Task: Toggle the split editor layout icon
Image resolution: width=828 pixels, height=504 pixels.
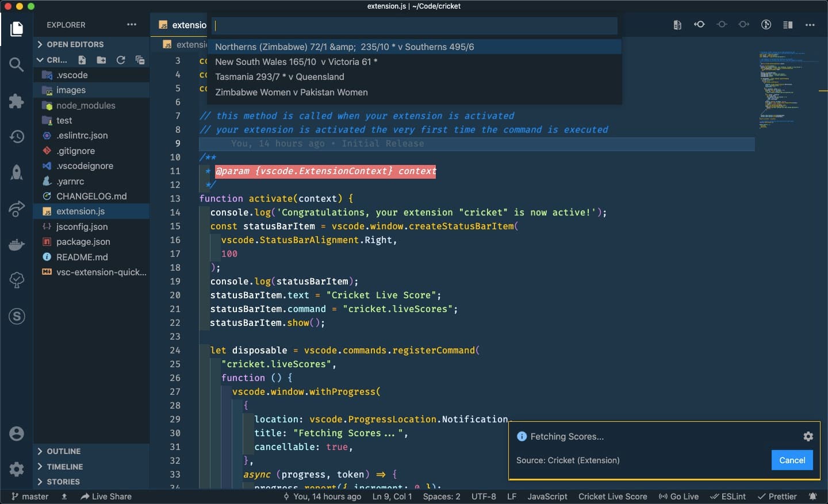Action: [788, 25]
